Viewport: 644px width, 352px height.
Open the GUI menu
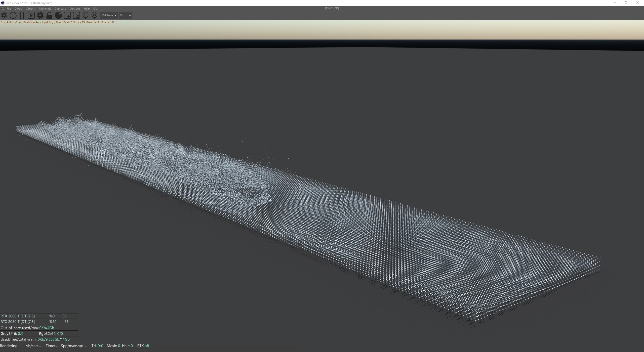96,9
